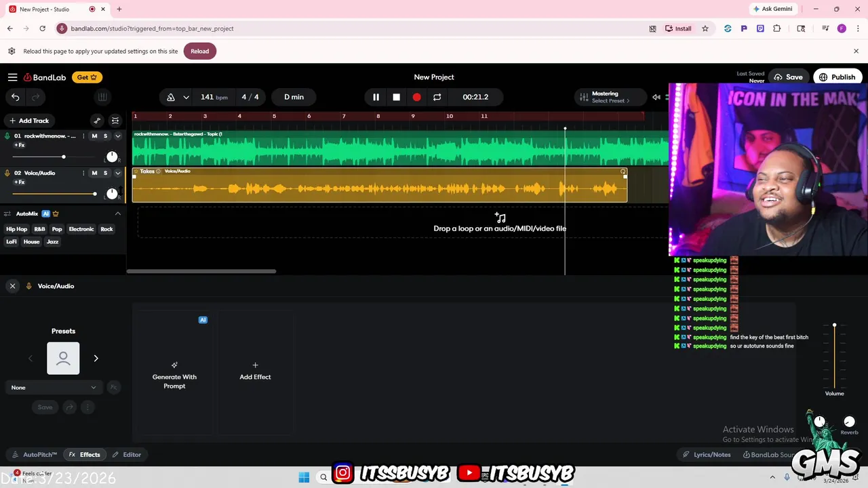Viewport: 868px width, 488px height.
Task: Solo track 01 rockwithmenow
Action: point(105,136)
